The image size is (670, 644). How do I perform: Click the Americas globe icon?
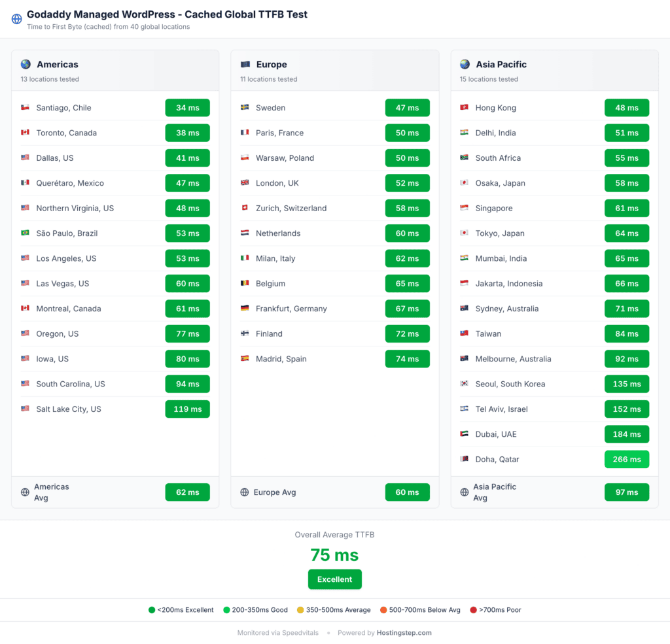pos(26,64)
